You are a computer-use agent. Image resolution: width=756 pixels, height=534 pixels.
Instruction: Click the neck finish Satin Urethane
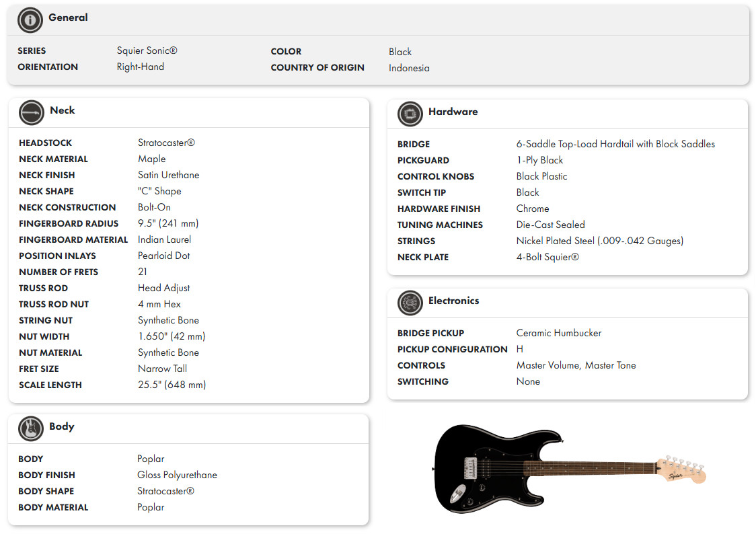pyautogui.click(x=169, y=175)
